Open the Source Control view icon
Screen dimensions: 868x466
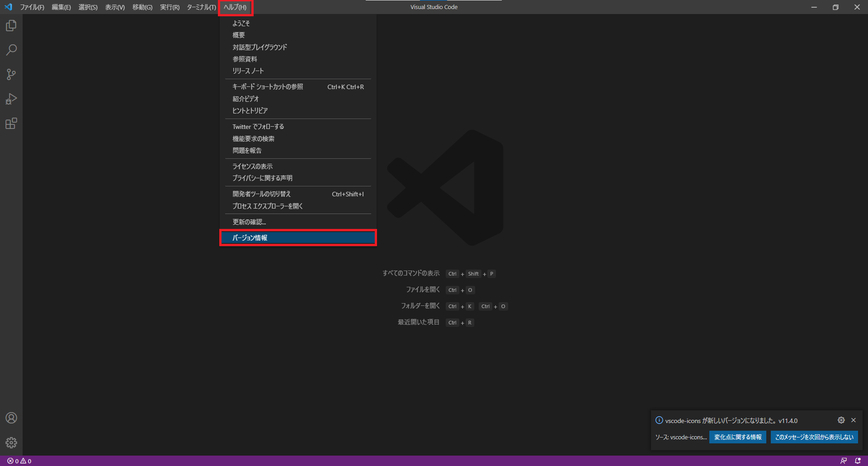(11, 74)
